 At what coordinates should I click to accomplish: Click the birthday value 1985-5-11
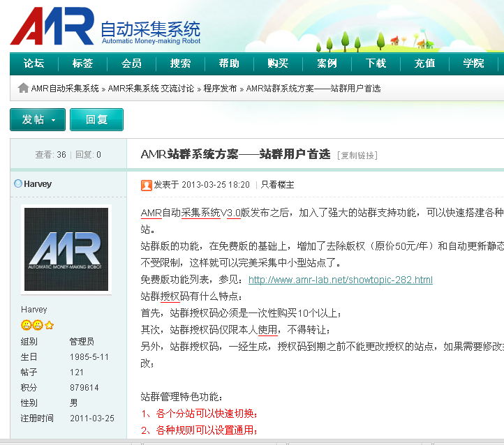click(89, 356)
